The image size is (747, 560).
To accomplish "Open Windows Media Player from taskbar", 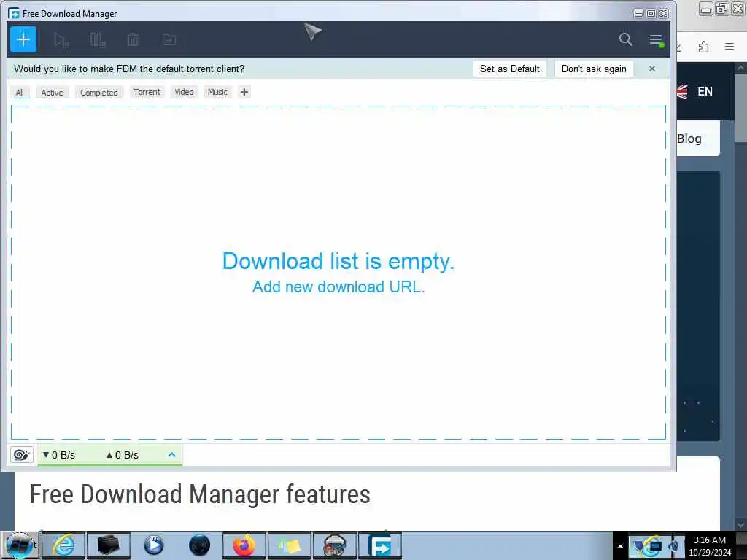I will 153,545.
